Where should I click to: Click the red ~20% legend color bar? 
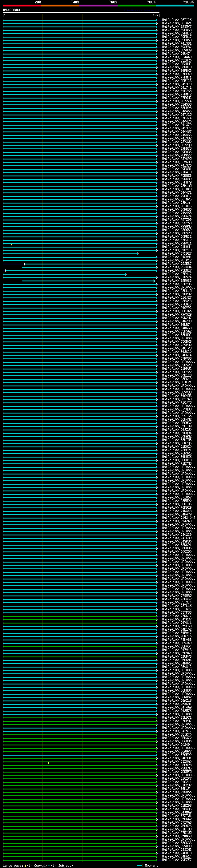22,6
